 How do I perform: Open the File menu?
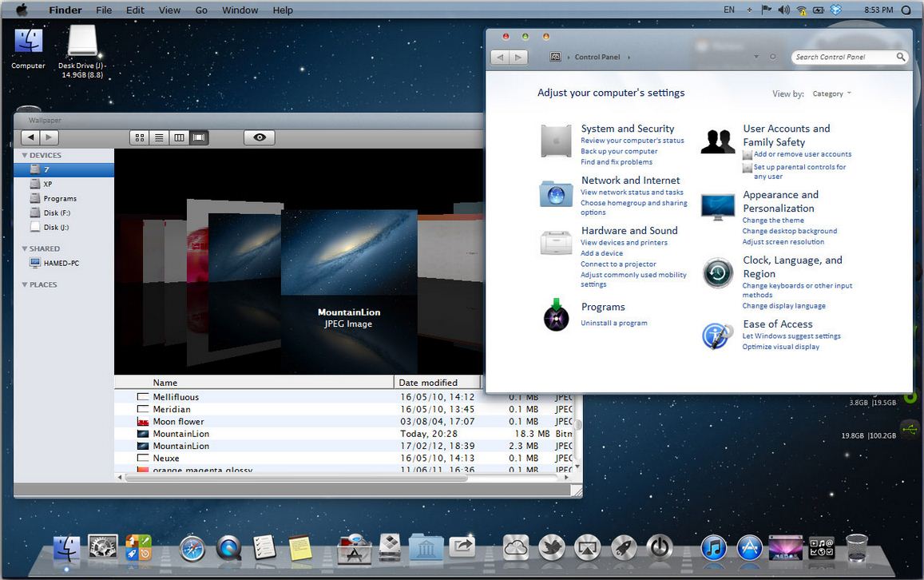[x=105, y=10]
